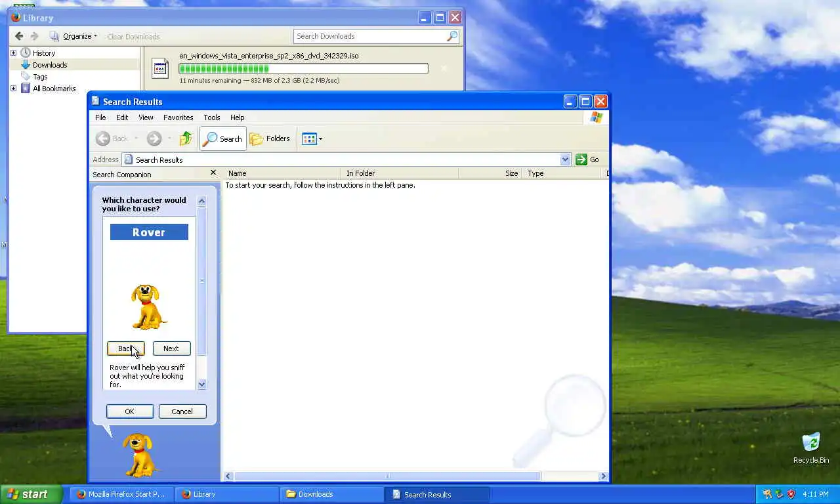Click Back in the character chooser
The height and width of the screenshot is (504, 840).
tap(126, 348)
